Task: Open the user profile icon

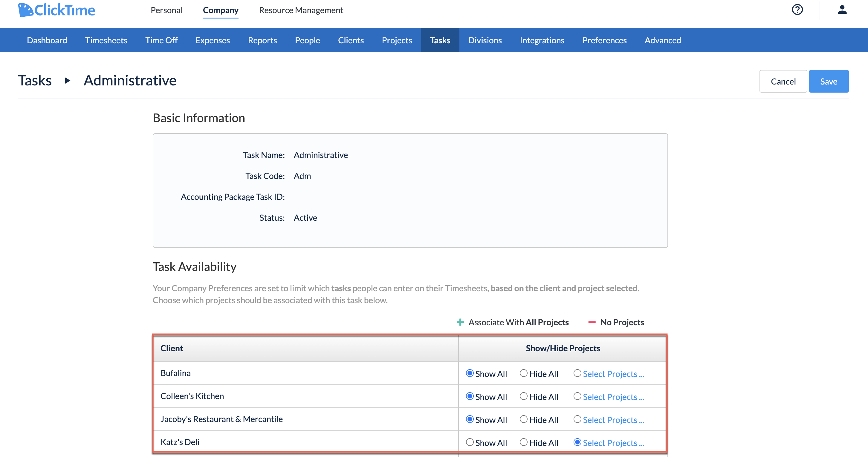Action: point(842,10)
